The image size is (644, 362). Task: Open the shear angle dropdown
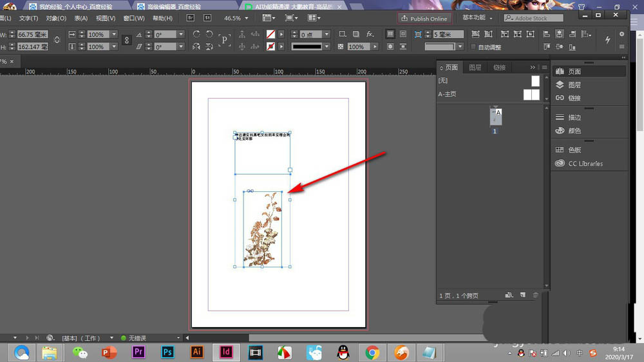pos(181,47)
